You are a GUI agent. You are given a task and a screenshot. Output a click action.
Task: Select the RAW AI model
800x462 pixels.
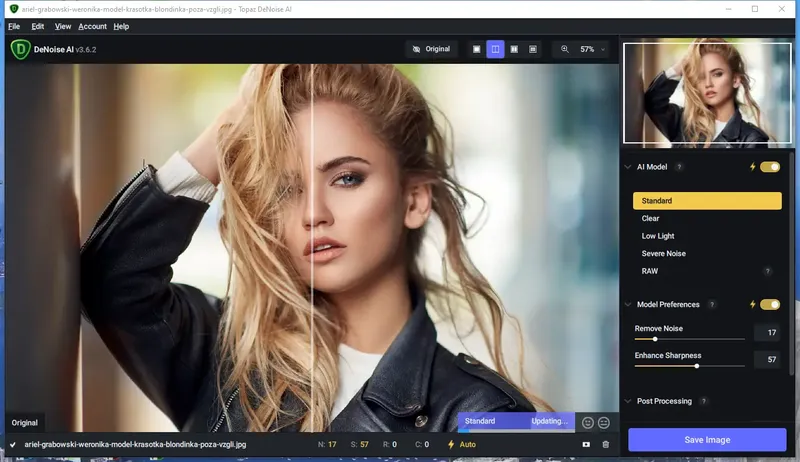click(x=707, y=271)
